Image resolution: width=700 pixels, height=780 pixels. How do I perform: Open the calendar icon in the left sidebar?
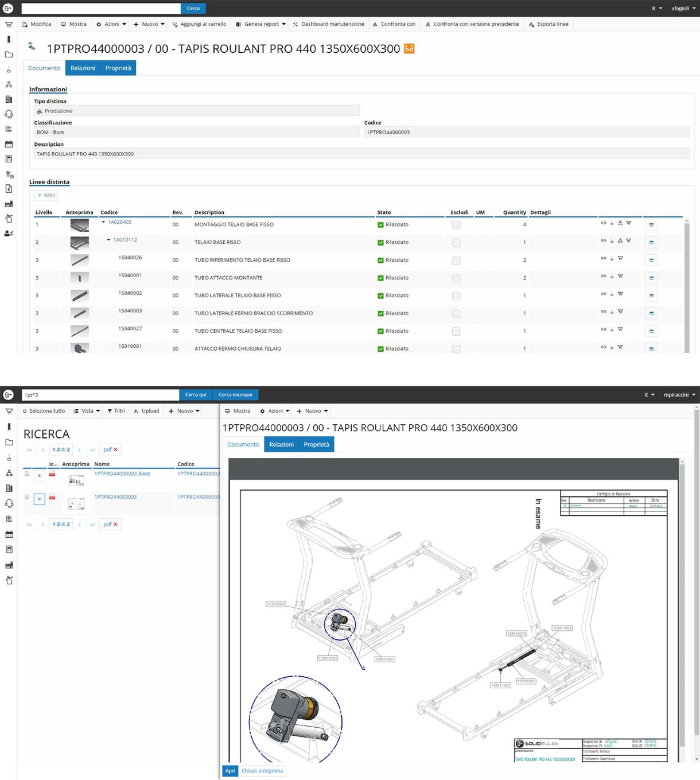pos(9,144)
